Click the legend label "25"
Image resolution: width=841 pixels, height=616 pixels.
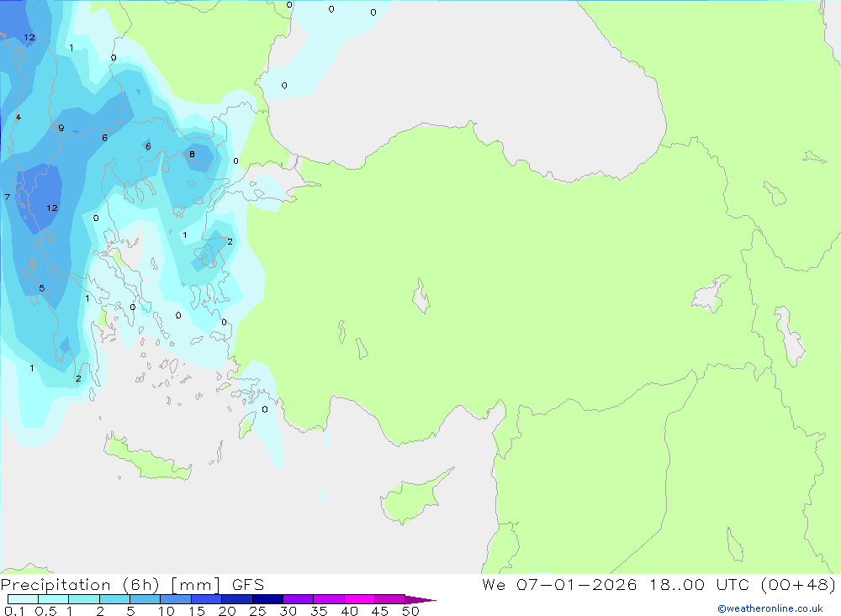coord(257,611)
